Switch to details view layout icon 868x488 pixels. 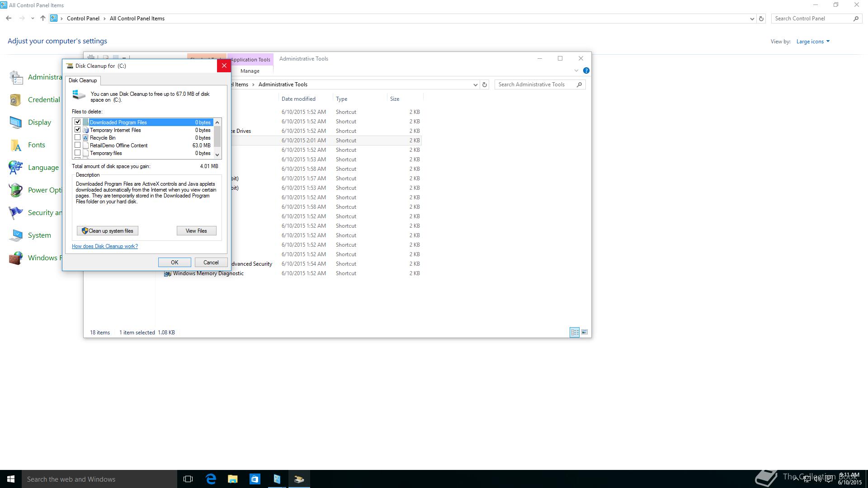tap(575, 332)
